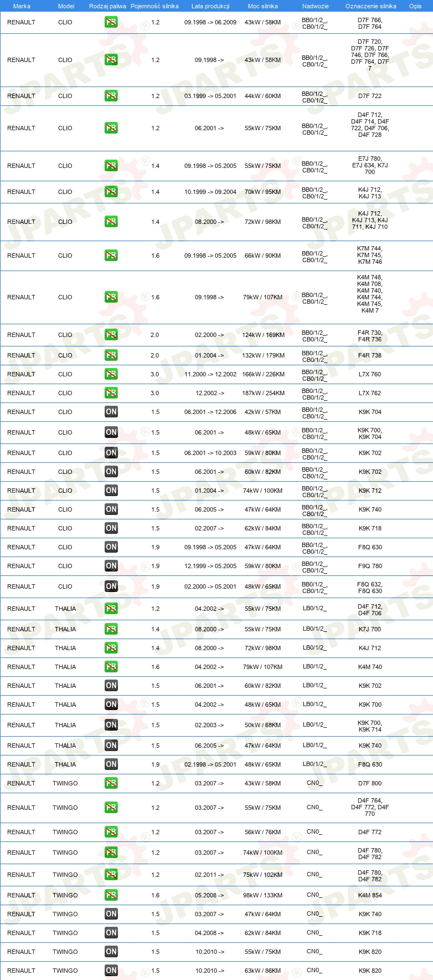Click the petrol icon in Clio D7F 722 row
The height and width of the screenshot is (980, 433).
(x=111, y=96)
